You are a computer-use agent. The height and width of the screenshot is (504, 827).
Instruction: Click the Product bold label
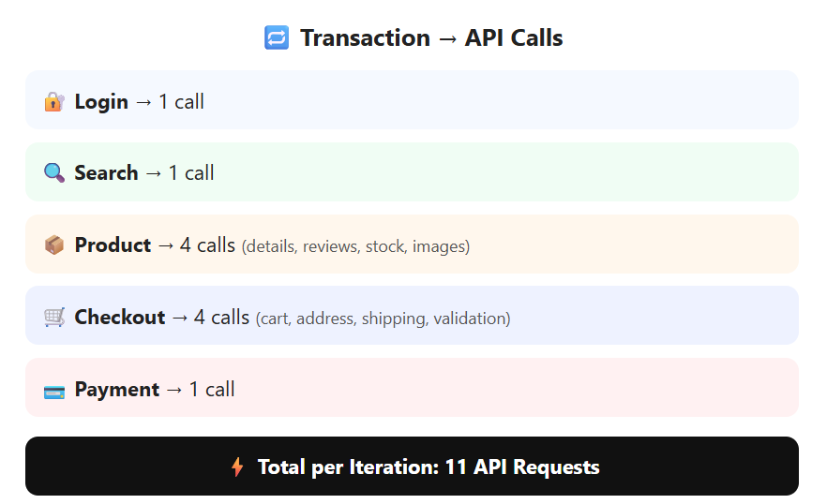coord(113,245)
